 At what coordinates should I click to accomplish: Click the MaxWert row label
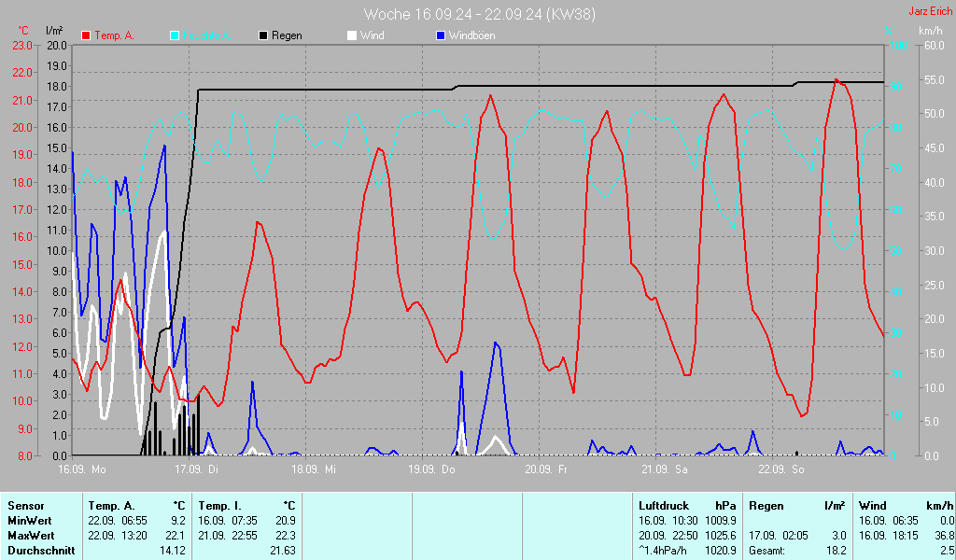pyautogui.click(x=31, y=536)
